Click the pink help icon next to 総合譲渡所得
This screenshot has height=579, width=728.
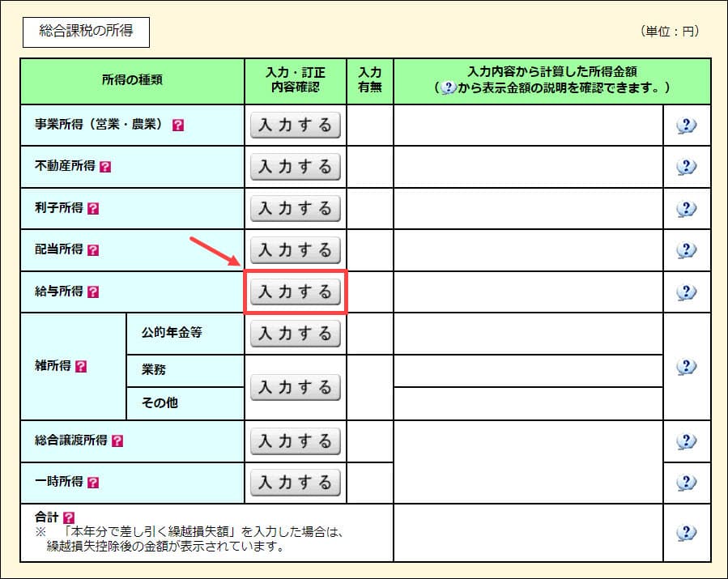click(117, 441)
